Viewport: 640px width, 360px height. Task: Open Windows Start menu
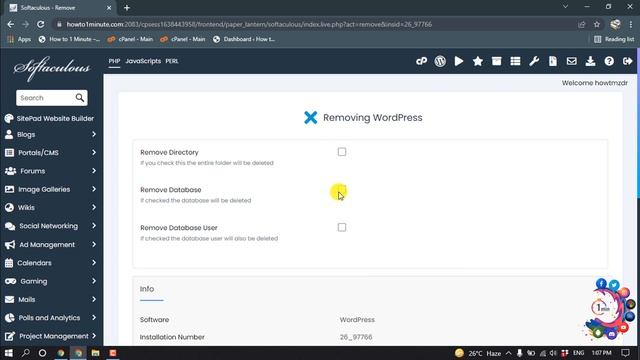[8, 353]
